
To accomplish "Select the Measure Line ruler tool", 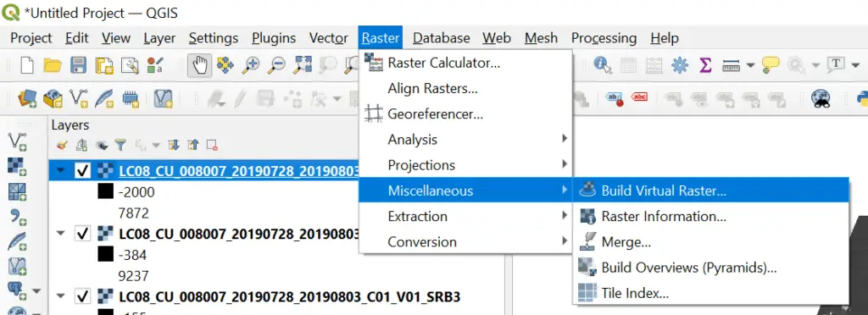I will pyautogui.click(x=732, y=65).
